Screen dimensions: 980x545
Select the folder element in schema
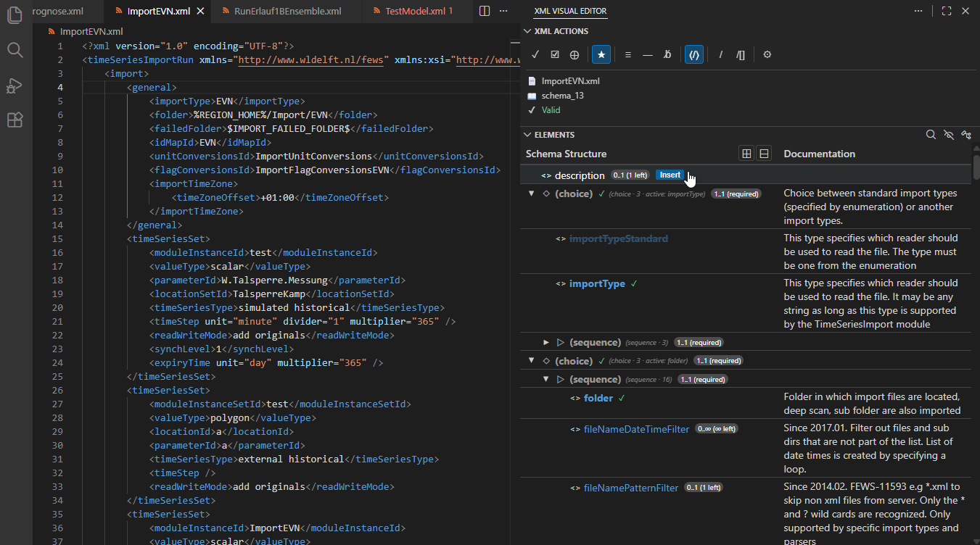tap(598, 398)
